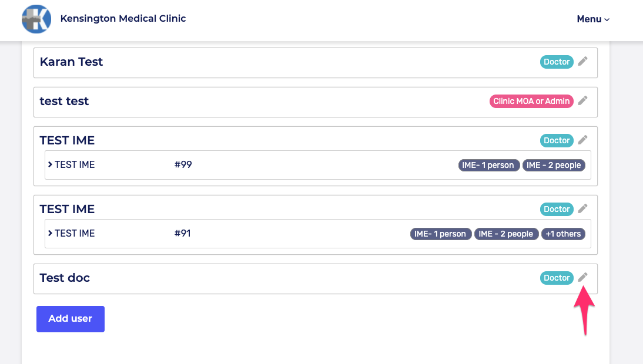Click pencil icon for test test user
Image resolution: width=643 pixels, height=364 pixels.
[x=582, y=100]
